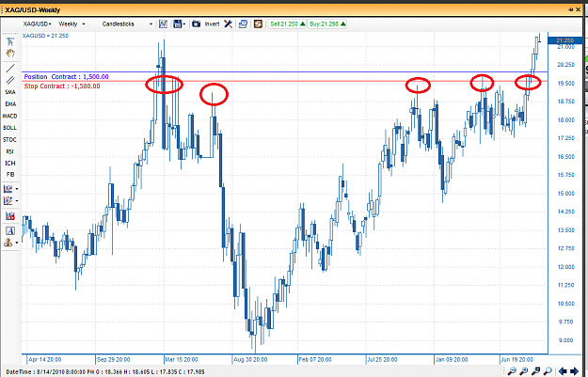Viewport: 588px width, 377px height.
Task: Click the Mar 15 20:00 time axis label
Action: pyautogui.click(x=182, y=360)
